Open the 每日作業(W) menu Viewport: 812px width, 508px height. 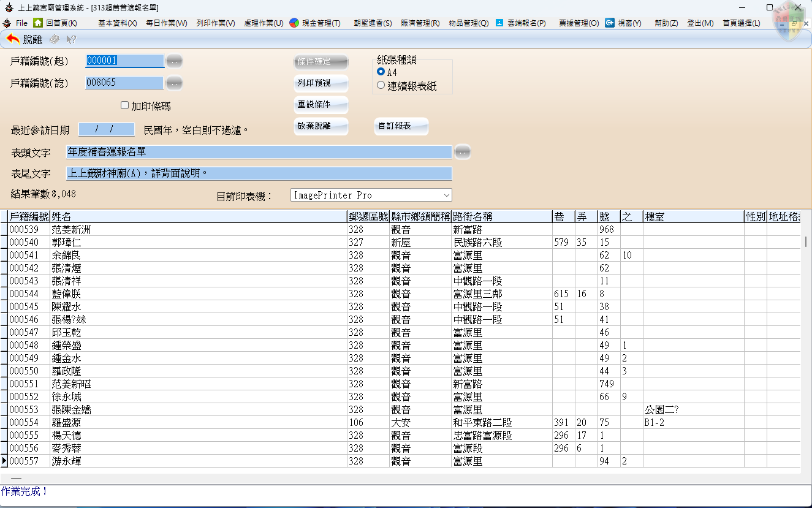coord(166,23)
